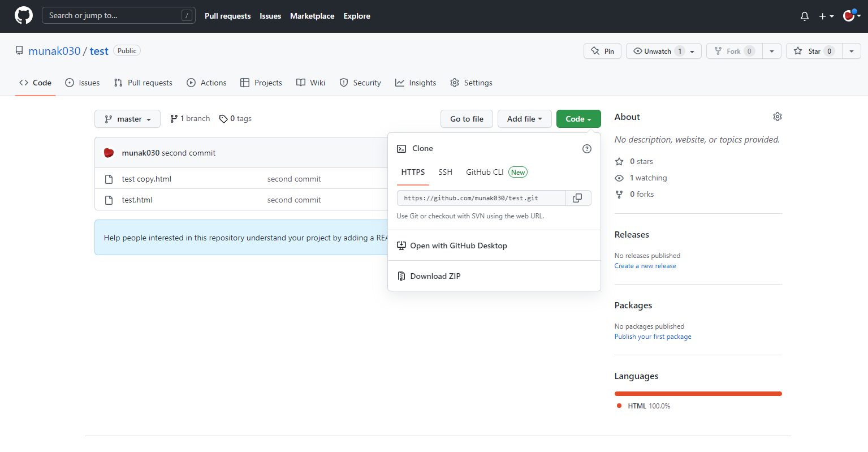Open the Projects tab
This screenshot has height=452, width=868.
pyautogui.click(x=261, y=83)
